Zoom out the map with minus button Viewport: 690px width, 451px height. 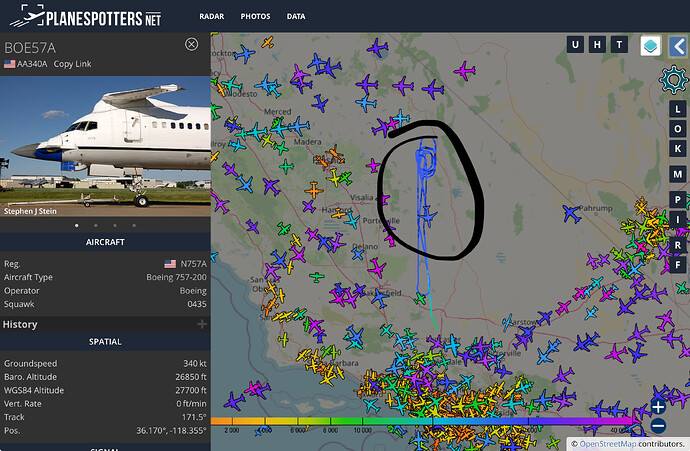658,425
